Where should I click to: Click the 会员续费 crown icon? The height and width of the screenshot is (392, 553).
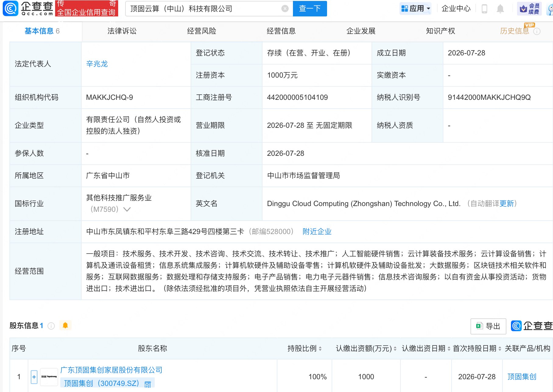point(529,9)
